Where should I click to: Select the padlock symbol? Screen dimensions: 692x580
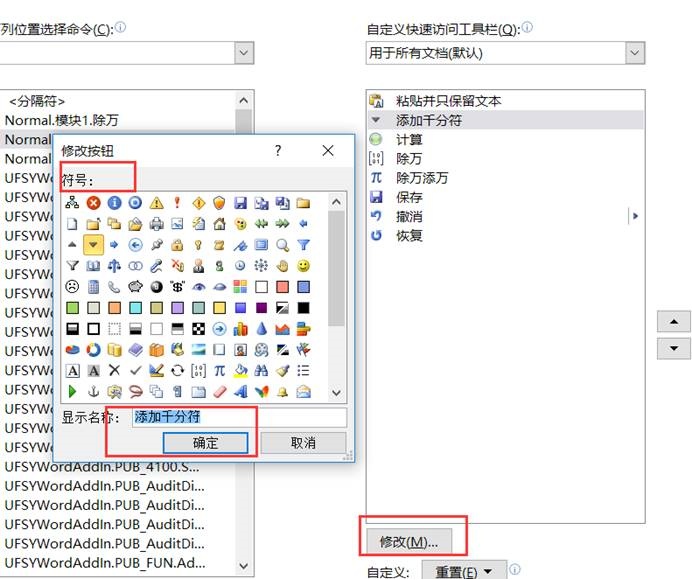click(177, 245)
